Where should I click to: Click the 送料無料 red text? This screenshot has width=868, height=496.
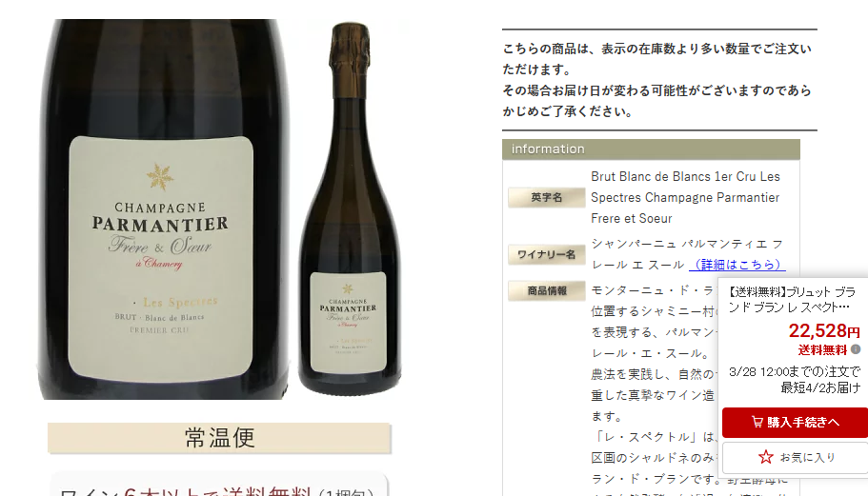tap(822, 349)
